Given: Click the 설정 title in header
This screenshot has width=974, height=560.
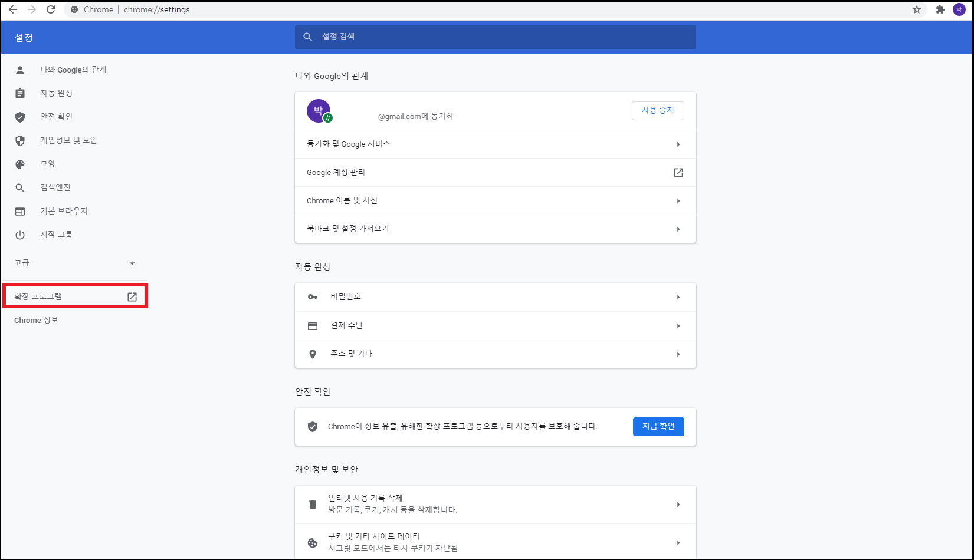Looking at the screenshot, I should pyautogui.click(x=24, y=38).
